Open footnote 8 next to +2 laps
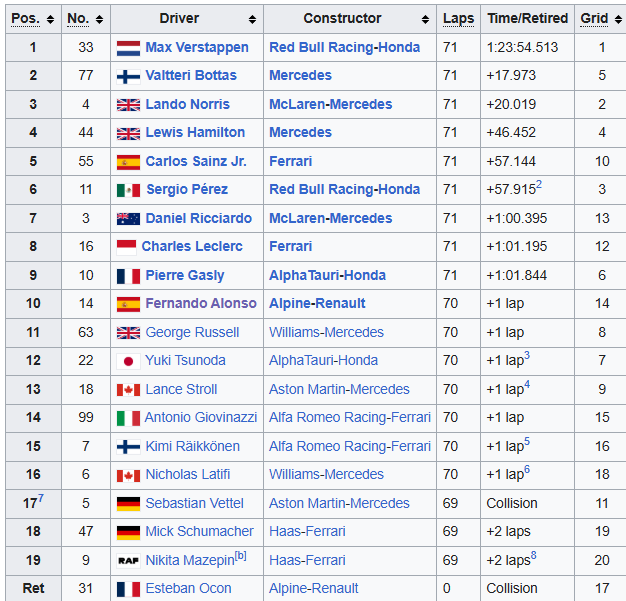626x601 pixels. click(533, 555)
